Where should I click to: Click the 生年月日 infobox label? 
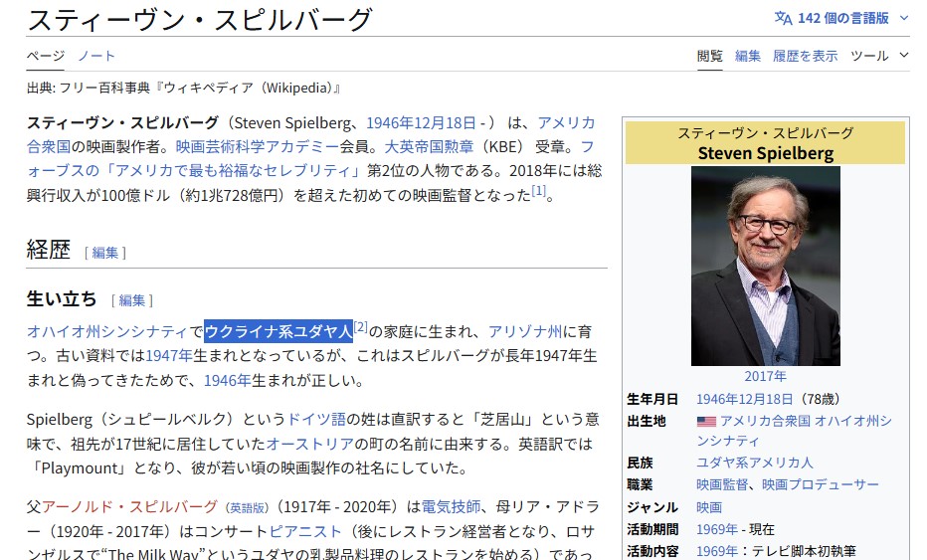652,399
